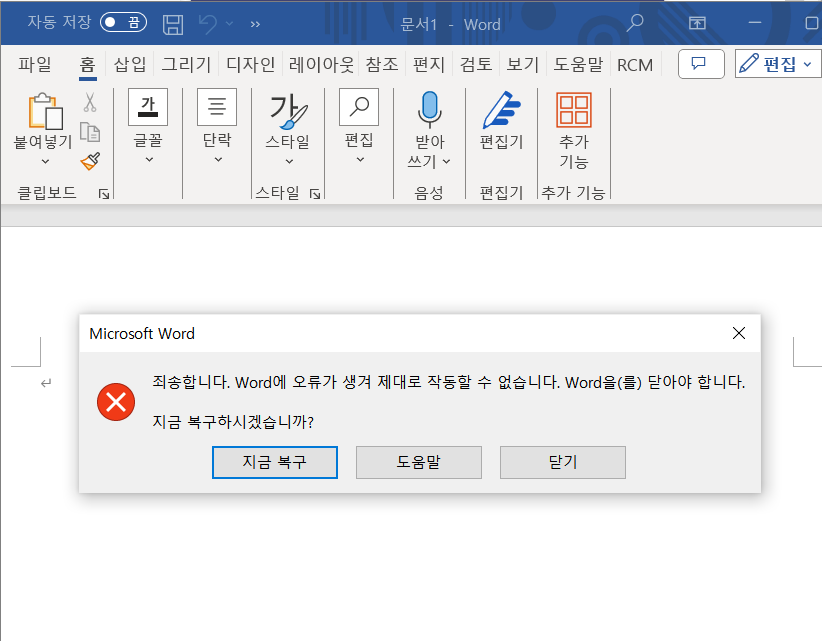Switch to the 그리기 (Draw) tab

[x=186, y=64]
